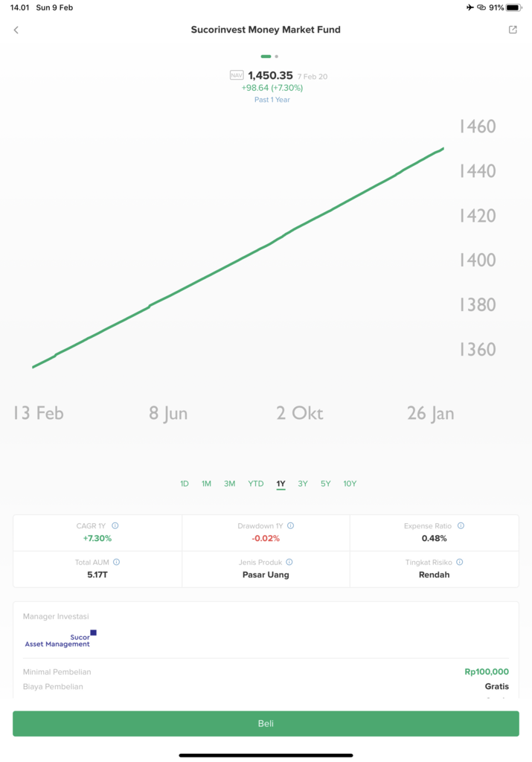This screenshot has height=762, width=532.
Task: Tap the green Beli button
Action: click(266, 723)
